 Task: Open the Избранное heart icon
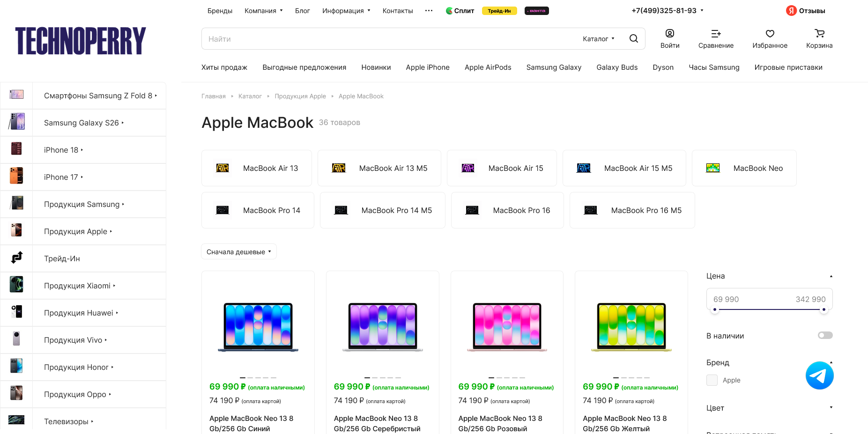tap(770, 33)
